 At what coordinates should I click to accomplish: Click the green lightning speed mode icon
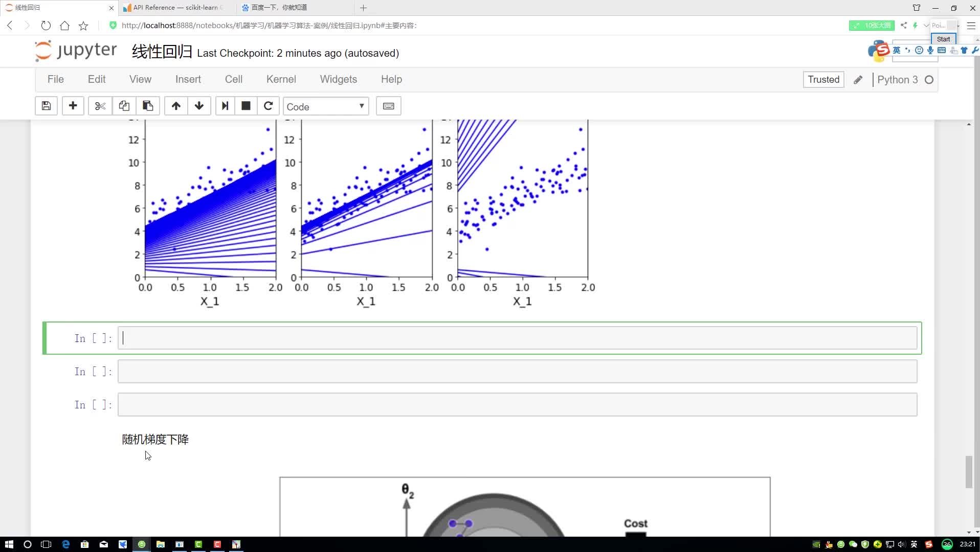[x=915, y=25]
